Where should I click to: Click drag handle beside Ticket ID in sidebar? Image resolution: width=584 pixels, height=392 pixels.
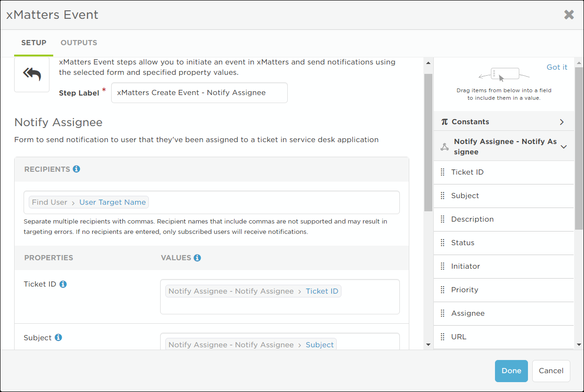point(442,172)
